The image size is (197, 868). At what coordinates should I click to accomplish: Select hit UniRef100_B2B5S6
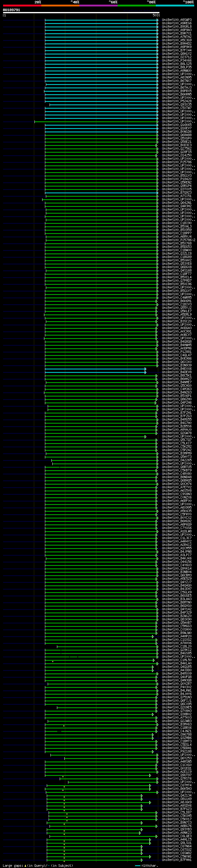point(176,426)
